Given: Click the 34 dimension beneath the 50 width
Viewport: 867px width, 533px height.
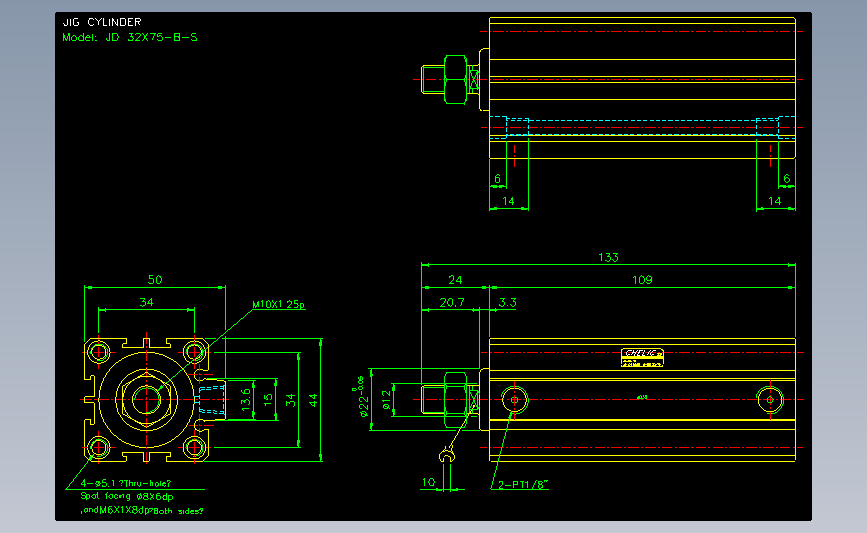Looking at the screenshot, I should pyautogui.click(x=146, y=302).
